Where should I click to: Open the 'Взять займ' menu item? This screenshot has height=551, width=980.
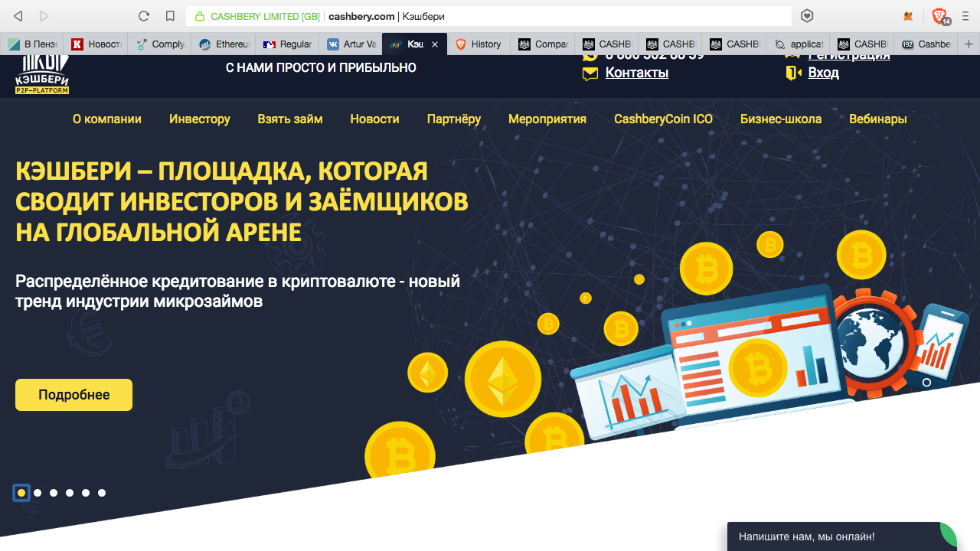pyautogui.click(x=290, y=119)
